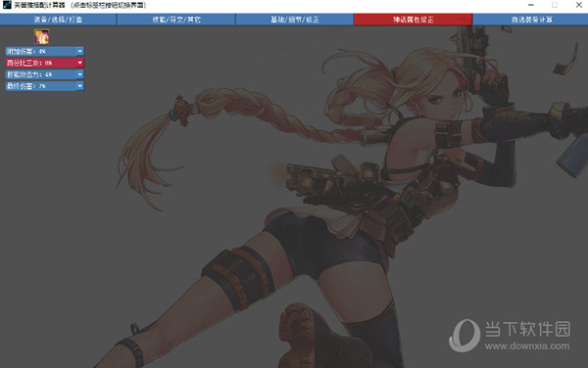Close the calculator window
588x368 pixels.
[578, 5]
